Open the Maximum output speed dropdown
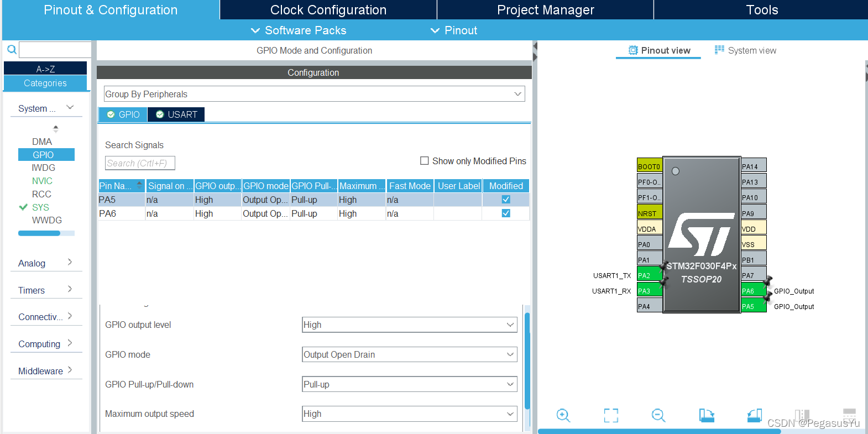The width and height of the screenshot is (868, 434). 410,414
